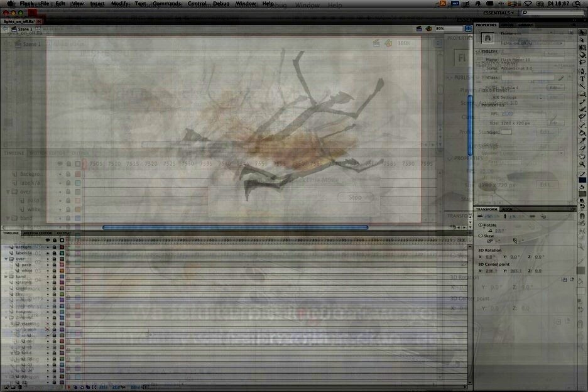588x392 pixels.
Task: Select the Hand tool
Action: pos(582,156)
